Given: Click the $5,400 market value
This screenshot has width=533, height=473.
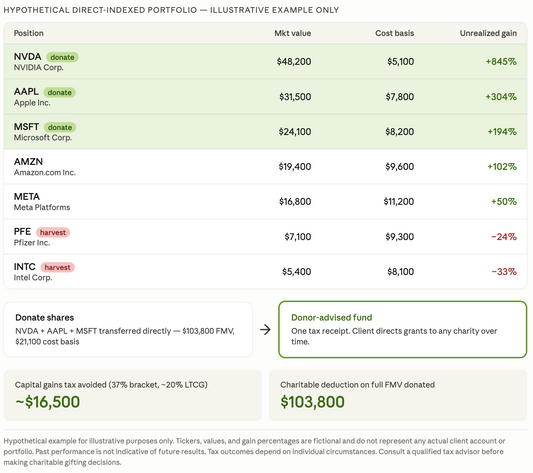Looking at the screenshot, I should (296, 272).
